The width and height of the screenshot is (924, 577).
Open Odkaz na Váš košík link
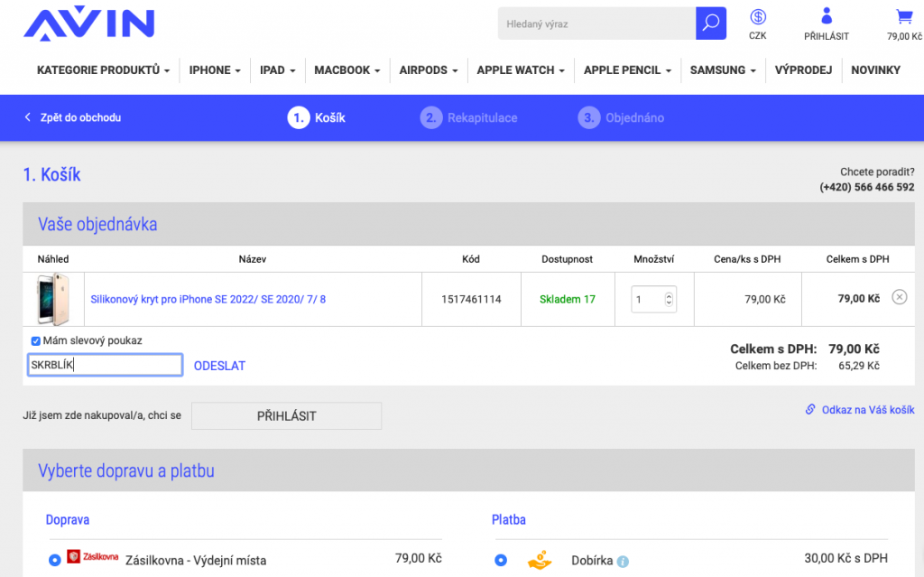click(x=868, y=409)
